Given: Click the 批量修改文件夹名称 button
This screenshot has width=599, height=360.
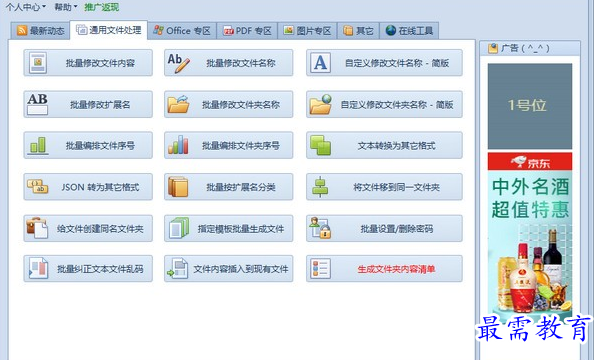Looking at the screenshot, I should coord(229,104).
